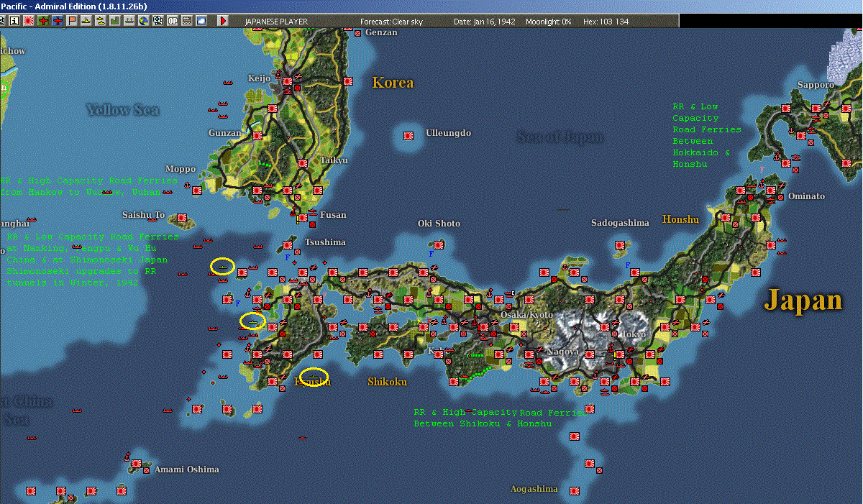Click the Tokyo city label
Screen dimensions: 863x504
coord(633,334)
